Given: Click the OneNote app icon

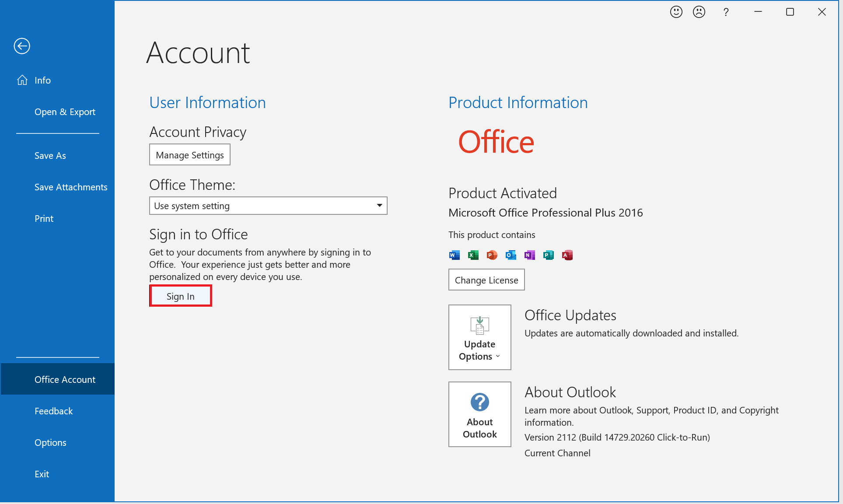Looking at the screenshot, I should pos(529,255).
